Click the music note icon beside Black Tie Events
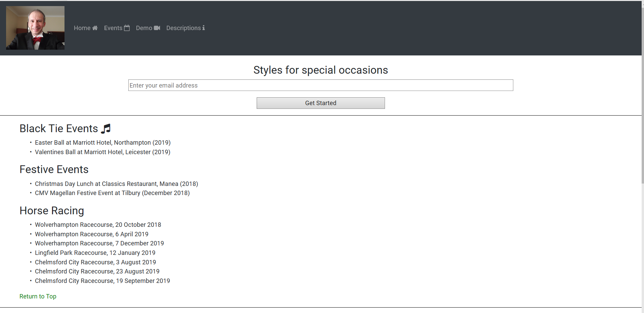Screen dimensions: 644x313 click(106, 128)
